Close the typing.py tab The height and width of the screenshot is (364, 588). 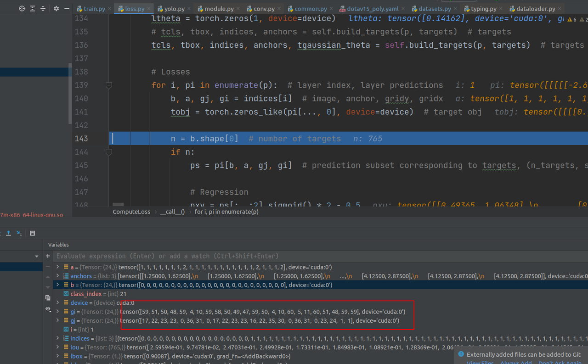pyautogui.click(x=501, y=9)
